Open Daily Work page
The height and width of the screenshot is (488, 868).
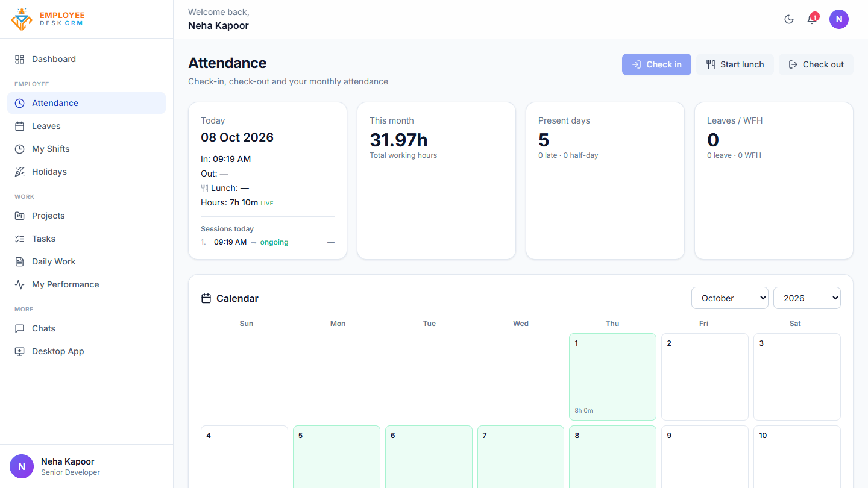(x=86, y=261)
